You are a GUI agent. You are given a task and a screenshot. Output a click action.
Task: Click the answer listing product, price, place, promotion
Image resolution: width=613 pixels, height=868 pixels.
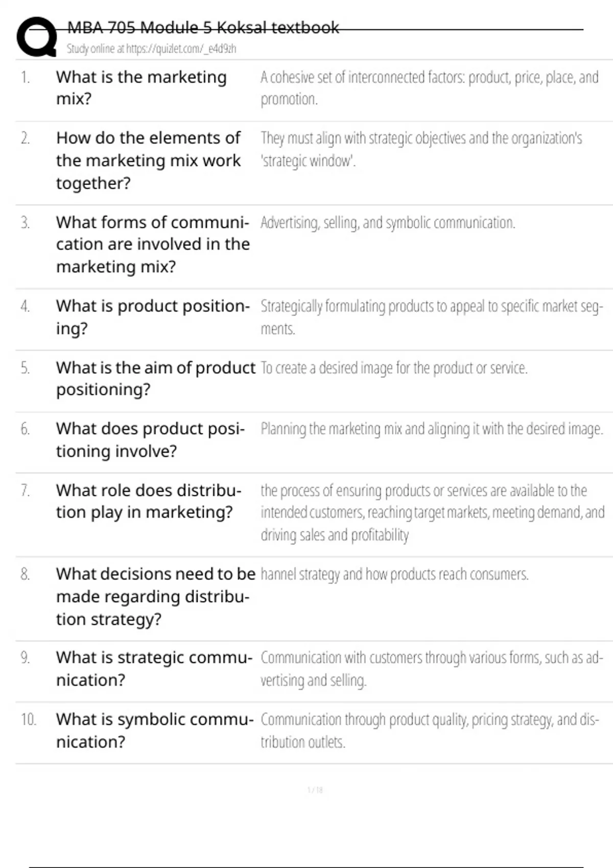click(429, 88)
